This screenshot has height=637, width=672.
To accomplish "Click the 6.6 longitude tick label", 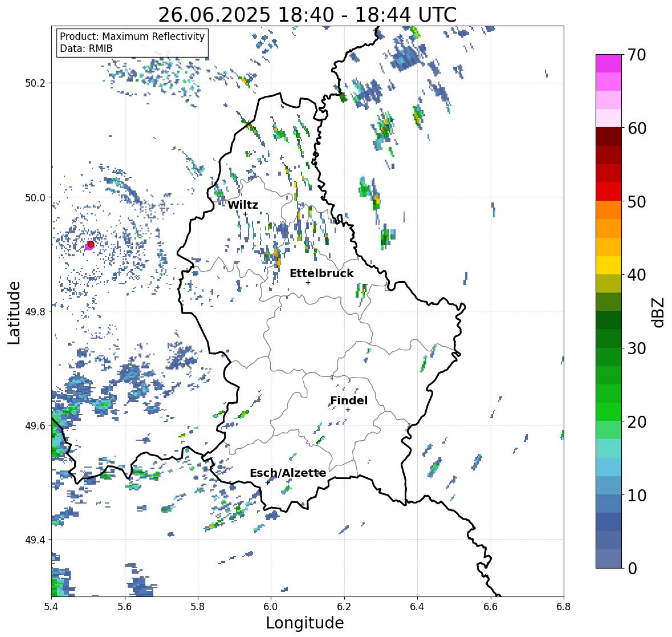I will [x=490, y=607].
